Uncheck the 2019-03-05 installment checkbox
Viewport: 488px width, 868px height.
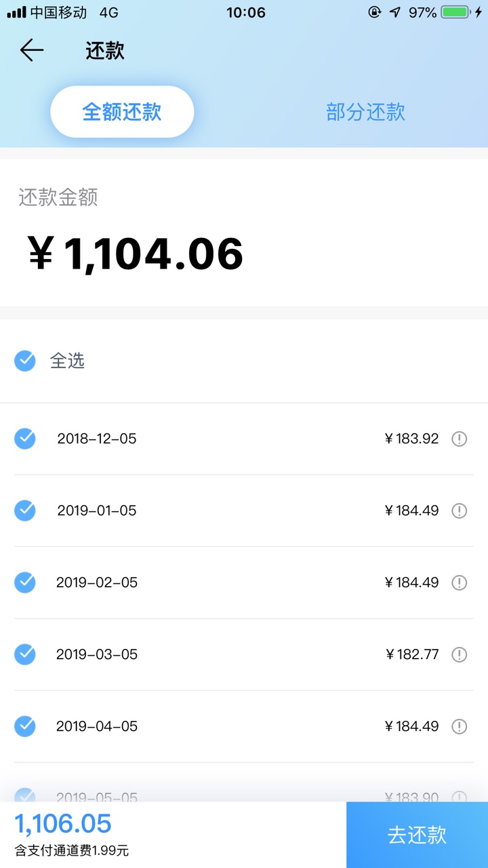coord(25,654)
